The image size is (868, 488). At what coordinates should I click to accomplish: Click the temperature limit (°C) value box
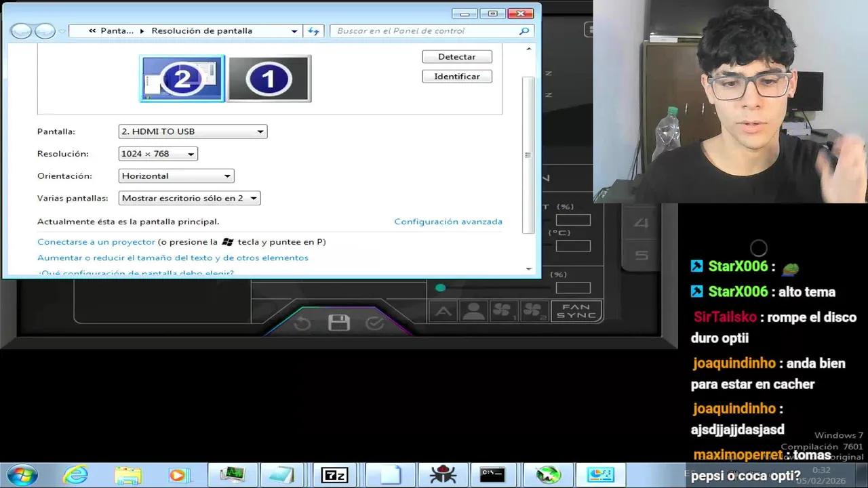(573, 246)
